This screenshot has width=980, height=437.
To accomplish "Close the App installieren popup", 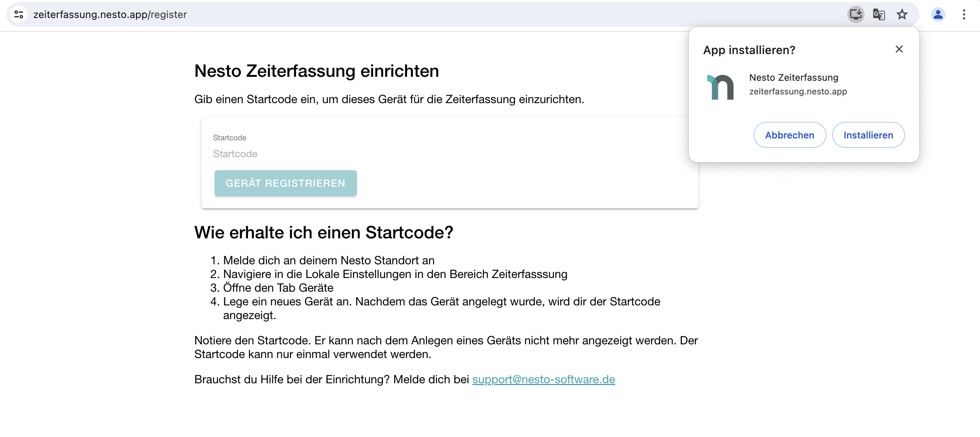I will click(899, 49).
